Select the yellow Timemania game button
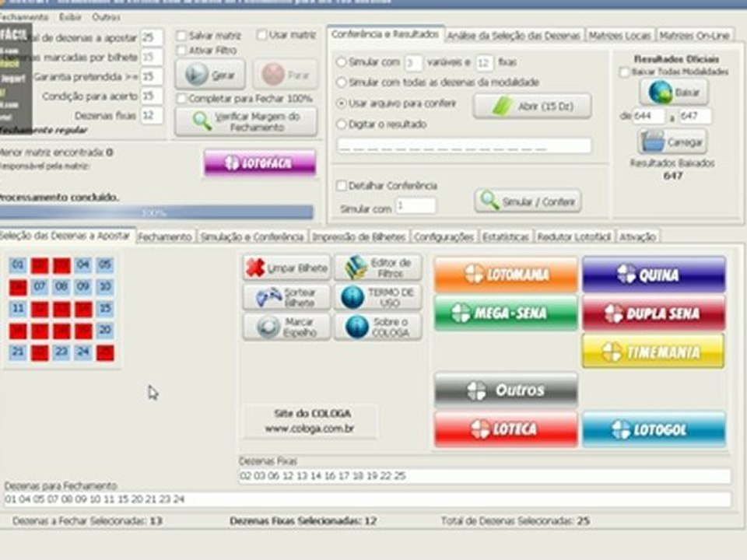Screen dimensions: 747x560 pyautogui.click(x=654, y=352)
